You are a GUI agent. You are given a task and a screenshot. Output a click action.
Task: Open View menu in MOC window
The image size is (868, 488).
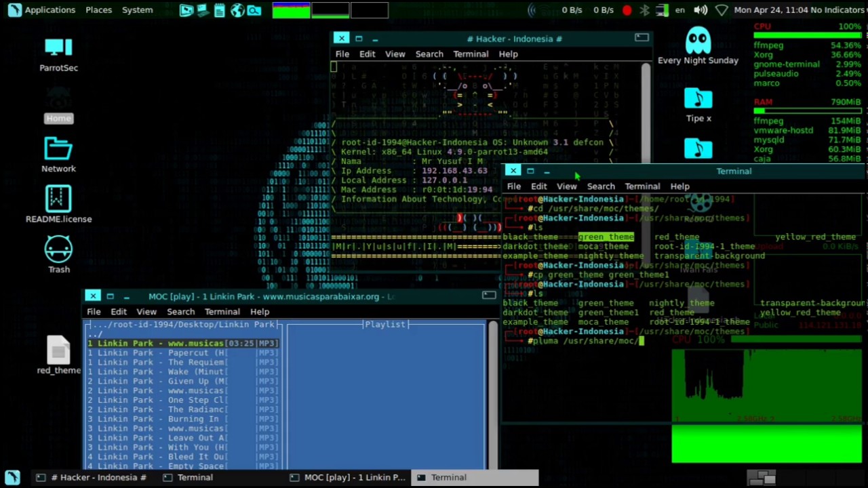tap(146, 312)
